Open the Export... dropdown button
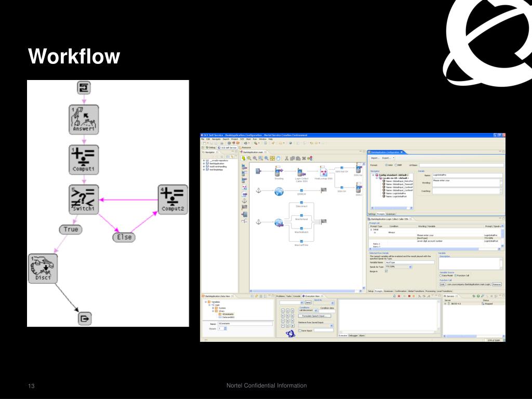The image size is (532, 399). click(388, 158)
